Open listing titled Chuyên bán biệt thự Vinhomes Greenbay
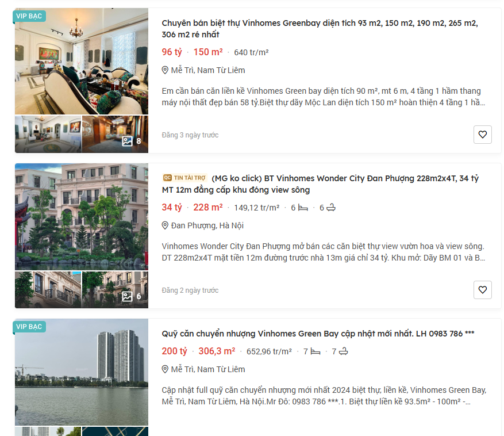 coord(320,29)
